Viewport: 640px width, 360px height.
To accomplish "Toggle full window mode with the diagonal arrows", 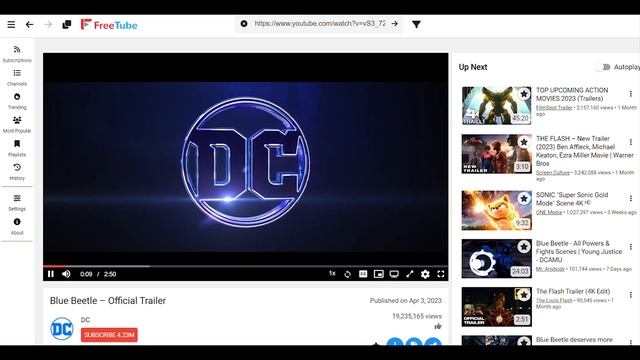I will click(409, 274).
